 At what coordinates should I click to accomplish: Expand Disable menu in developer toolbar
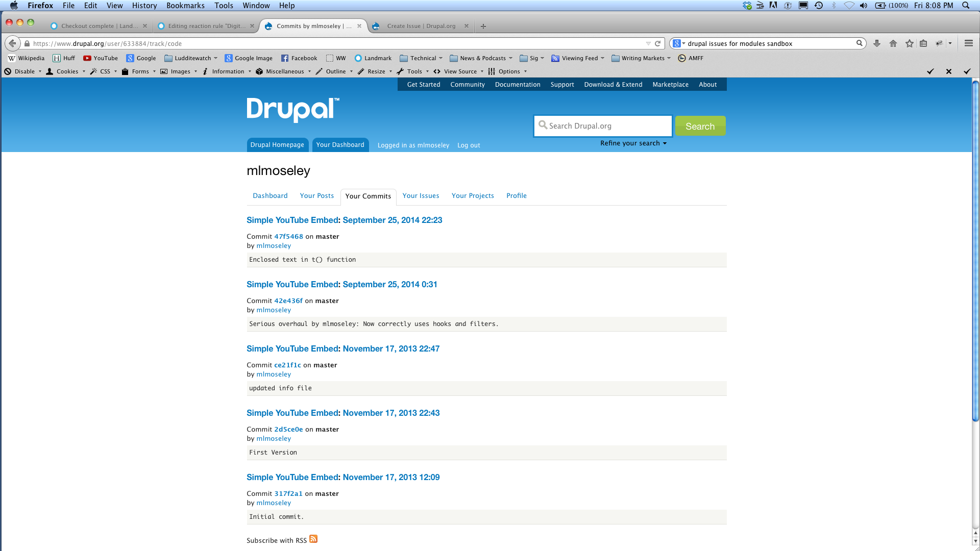(x=23, y=71)
